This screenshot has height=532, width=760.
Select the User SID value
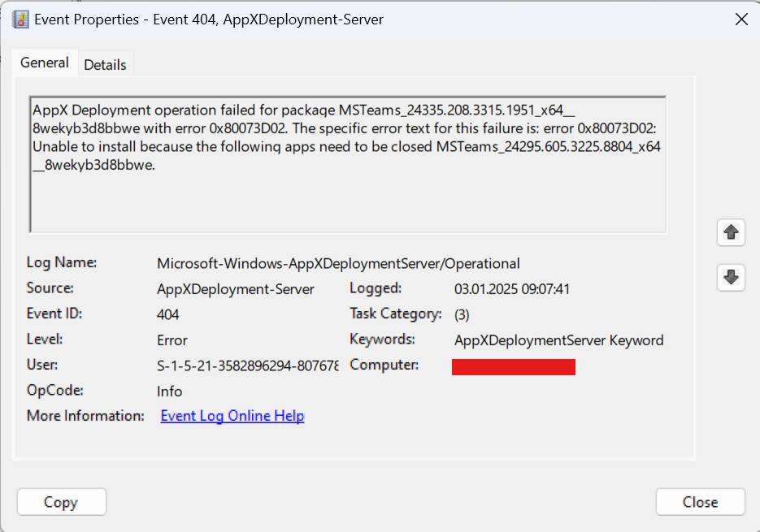coord(248,365)
